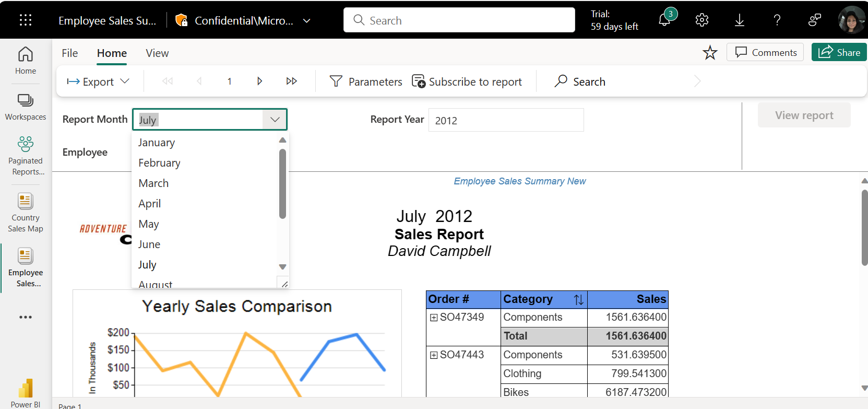Collapse the Report Month dropdown arrow
868x409 pixels.
coord(275,120)
